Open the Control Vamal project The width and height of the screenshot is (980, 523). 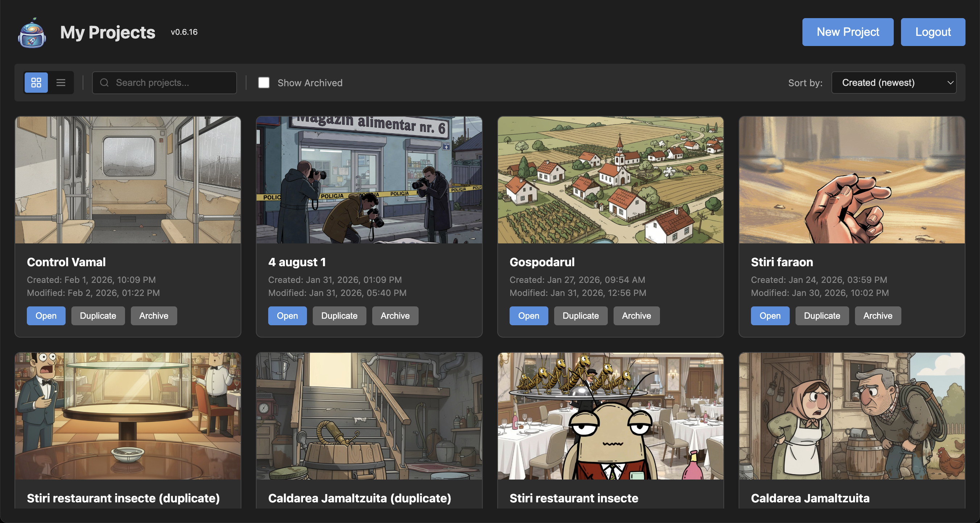click(x=46, y=315)
